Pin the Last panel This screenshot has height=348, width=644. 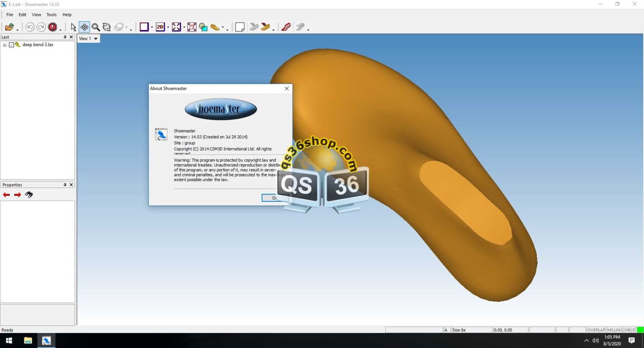pos(65,37)
